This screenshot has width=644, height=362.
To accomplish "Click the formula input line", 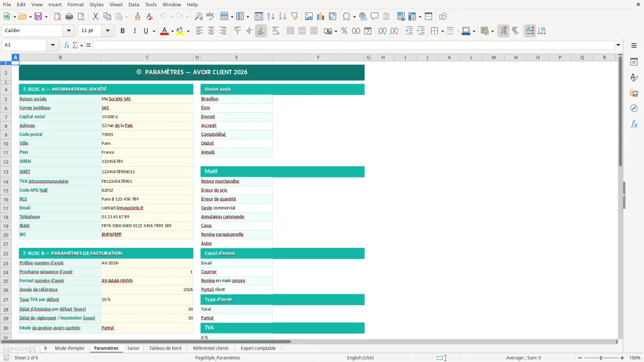I will (353, 45).
